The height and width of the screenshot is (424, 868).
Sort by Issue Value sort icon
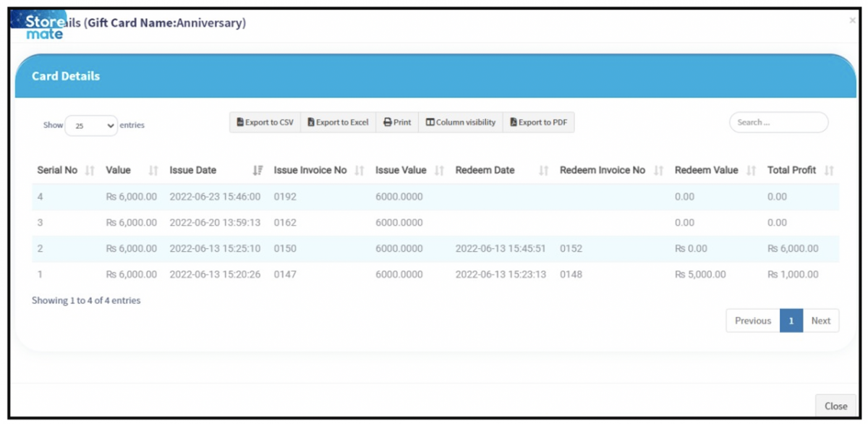(440, 171)
